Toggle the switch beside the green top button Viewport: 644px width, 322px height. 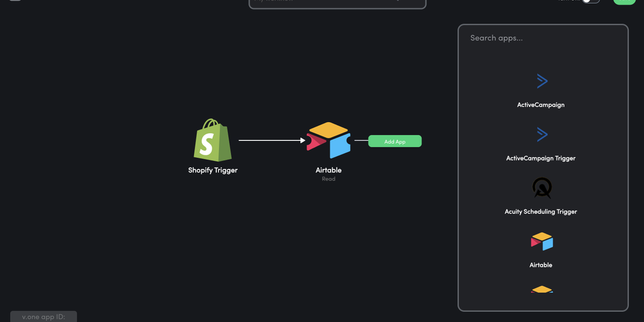591,1
